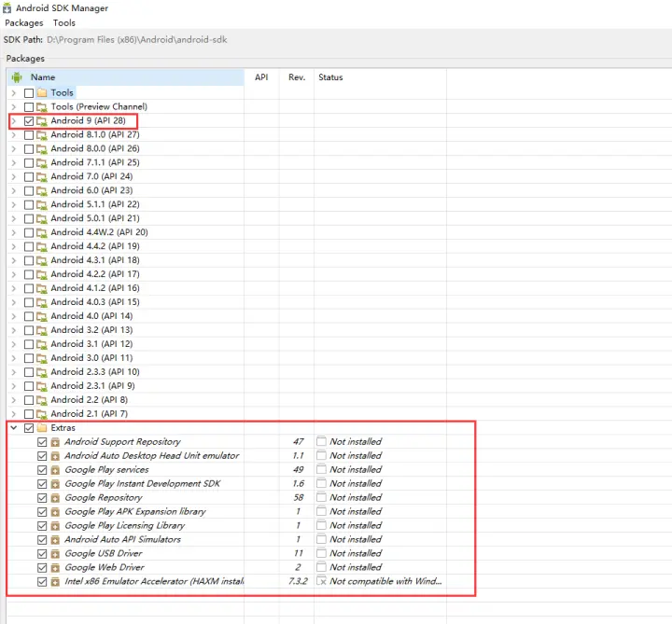Check the Android 5.1.1 (API 22) checkbox
Image resolution: width=672 pixels, height=624 pixels.
click(x=29, y=204)
